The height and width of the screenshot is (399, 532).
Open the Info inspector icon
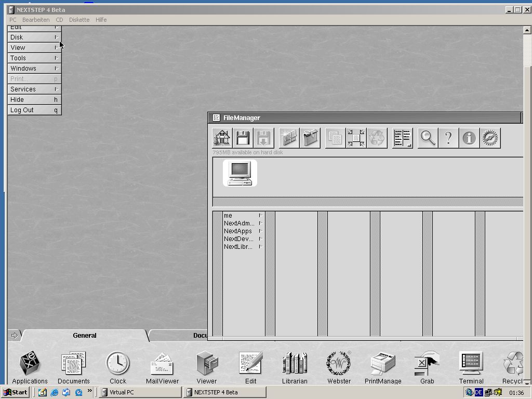pyautogui.click(x=469, y=138)
